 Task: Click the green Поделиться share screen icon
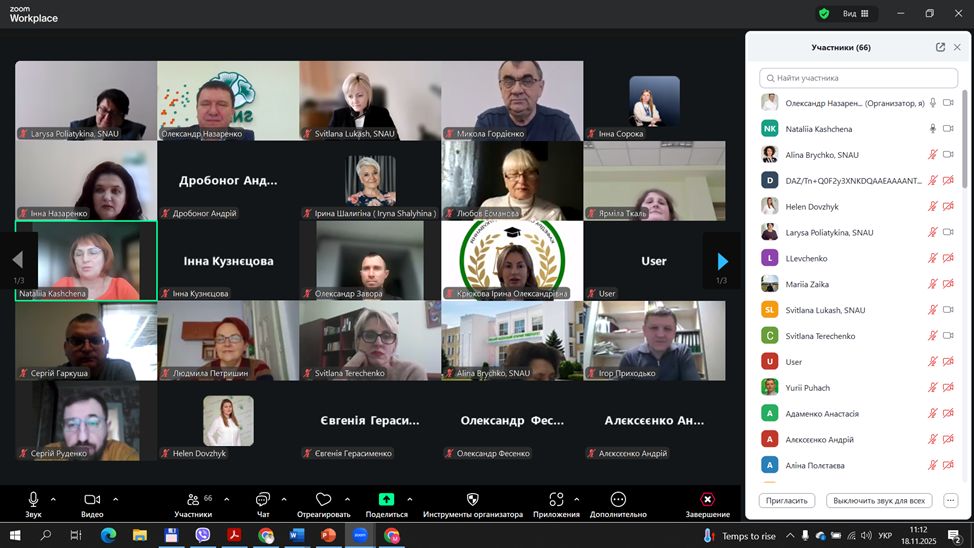pos(386,499)
